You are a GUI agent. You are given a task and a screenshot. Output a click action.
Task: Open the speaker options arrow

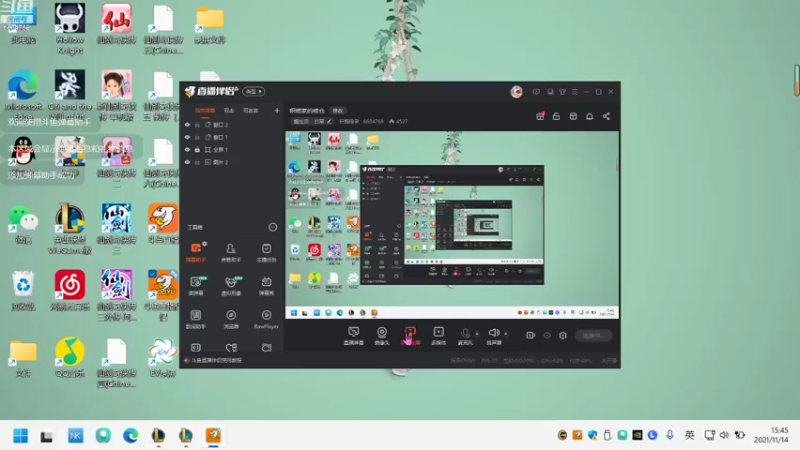click(x=506, y=334)
